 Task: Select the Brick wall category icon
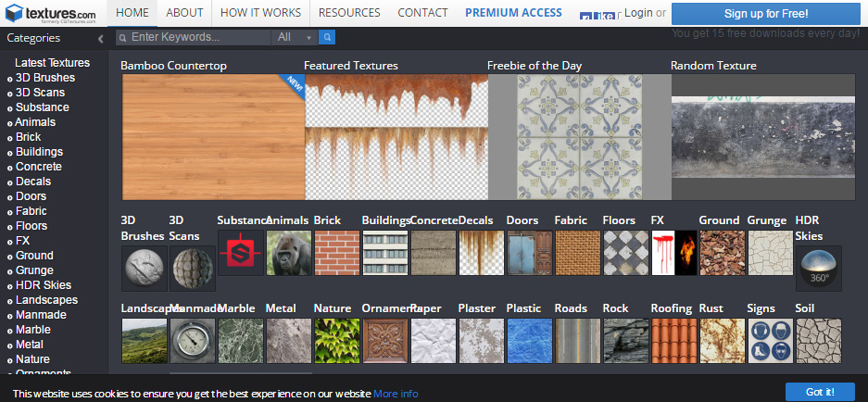pos(337,253)
